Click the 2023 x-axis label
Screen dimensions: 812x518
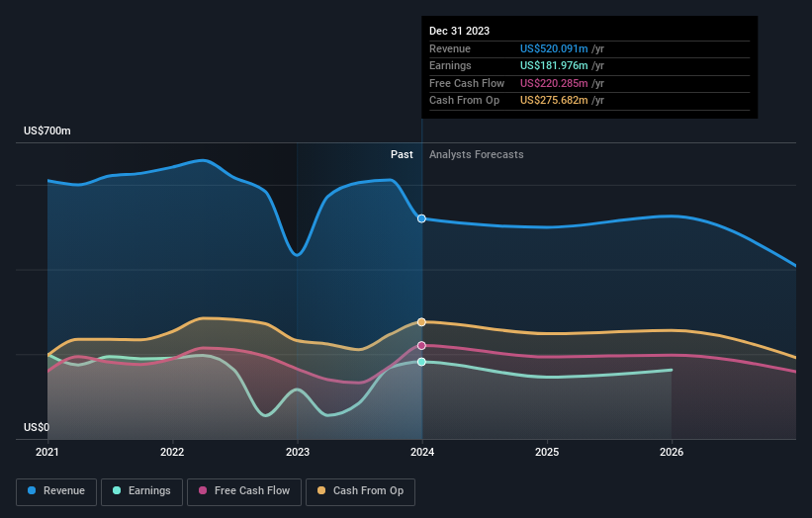298,452
